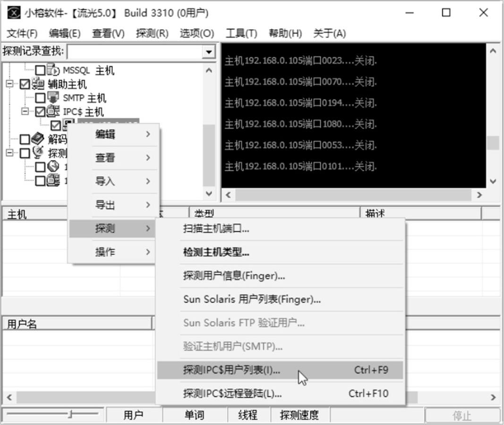This screenshot has width=504, height=425.
Task: Click tree panel scrollbar up arrow
Action: (x=209, y=70)
